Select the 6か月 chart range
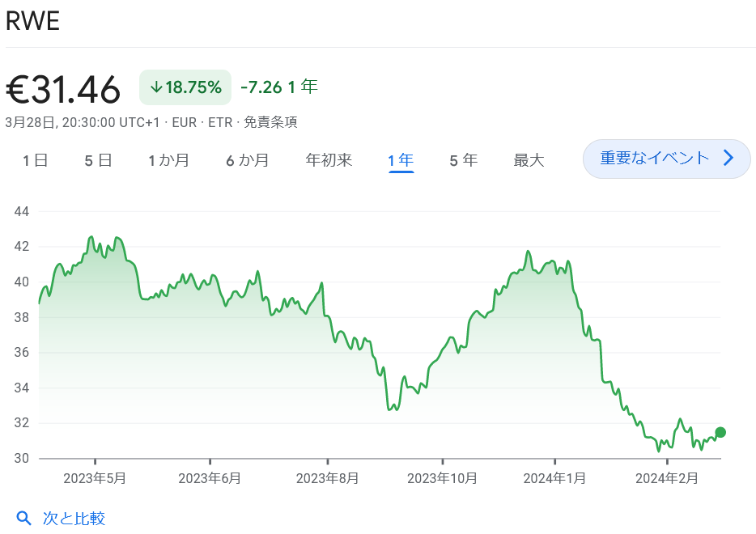This screenshot has height=534, width=756. point(248,159)
